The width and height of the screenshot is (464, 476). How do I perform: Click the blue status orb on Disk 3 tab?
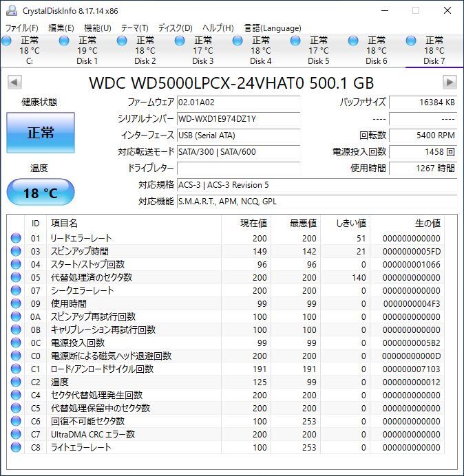(180, 41)
